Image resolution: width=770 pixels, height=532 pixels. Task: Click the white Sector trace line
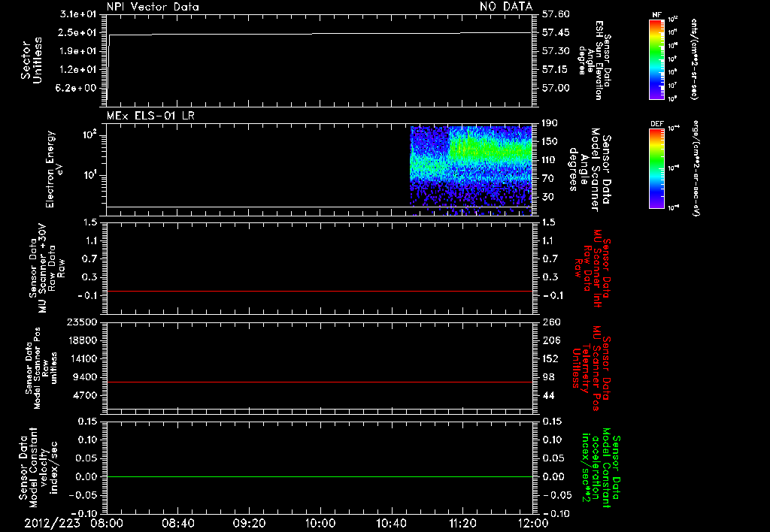click(x=319, y=34)
